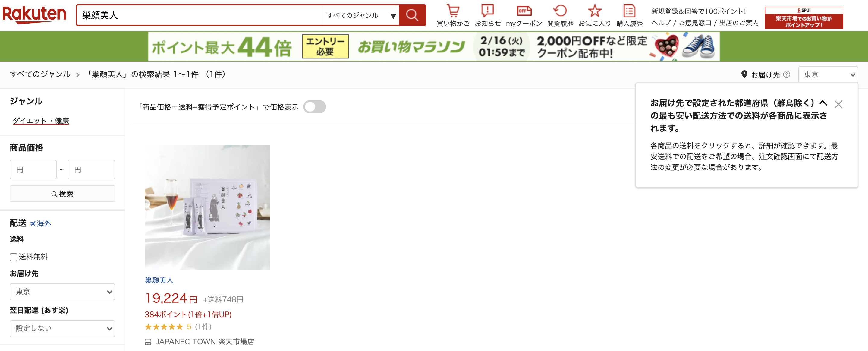Click the 19,224円 product price
Viewport: 868px width, 351px height.
[x=171, y=299]
